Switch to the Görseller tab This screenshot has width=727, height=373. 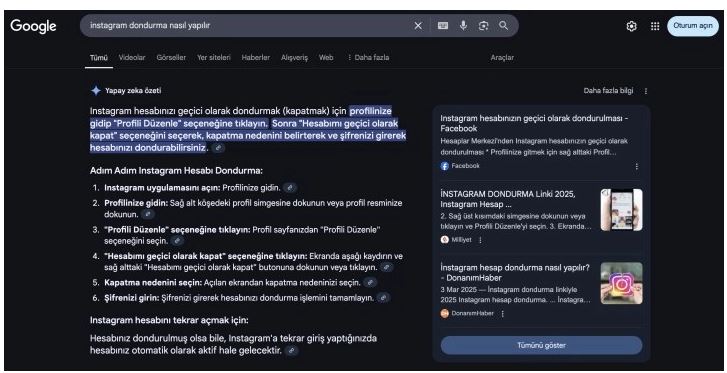click(171, 58)
